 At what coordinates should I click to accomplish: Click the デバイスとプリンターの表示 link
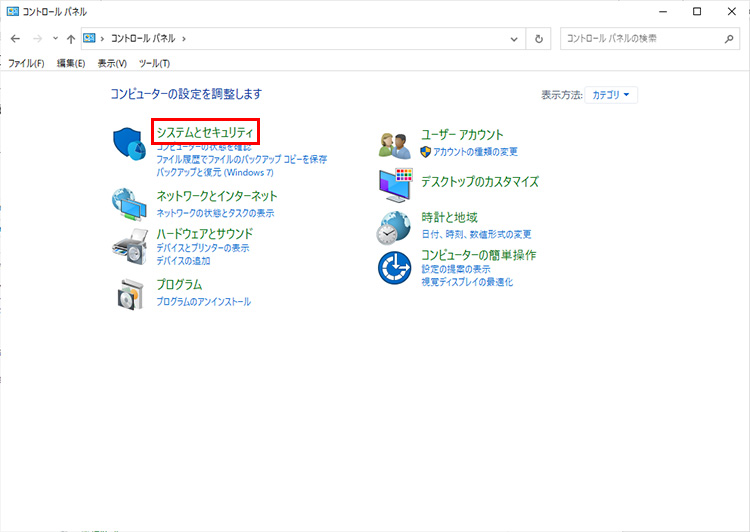202,247
